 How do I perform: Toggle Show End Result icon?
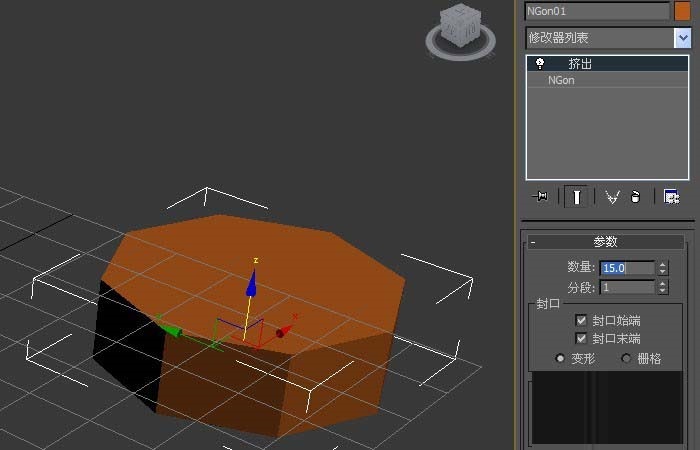576,197
